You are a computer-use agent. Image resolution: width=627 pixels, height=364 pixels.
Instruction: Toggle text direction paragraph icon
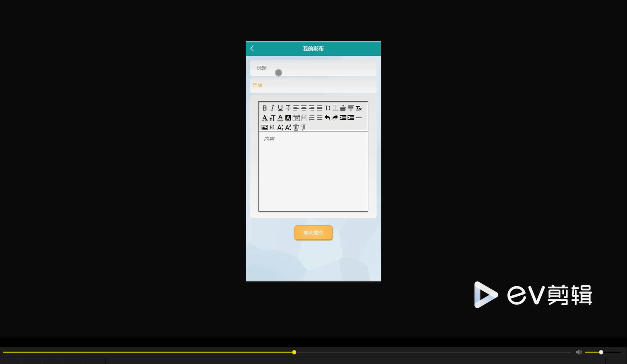point(304,128)
